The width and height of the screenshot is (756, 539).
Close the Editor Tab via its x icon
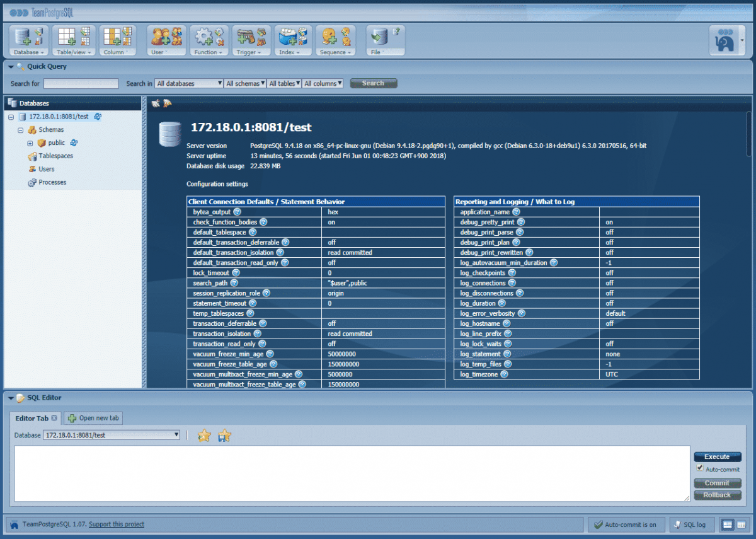coord(54,418)
